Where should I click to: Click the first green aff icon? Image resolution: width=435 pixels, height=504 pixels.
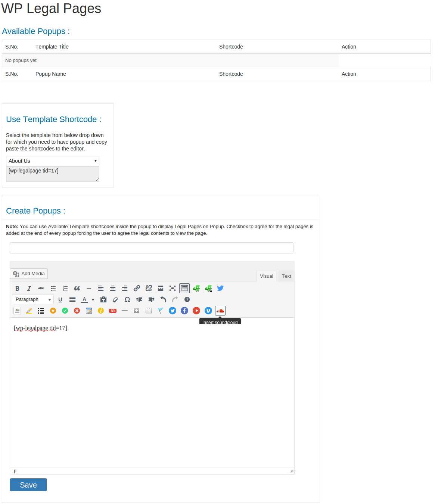pyautogui.click(x=196, y=288)
